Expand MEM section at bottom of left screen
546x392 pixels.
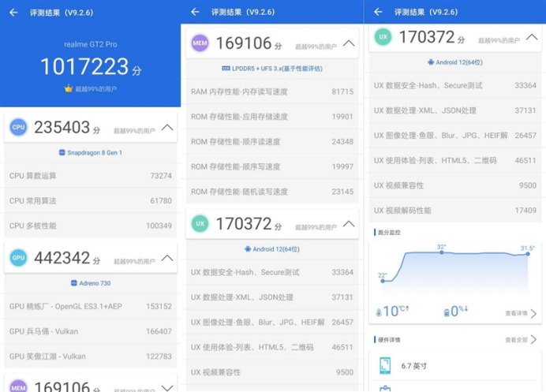pos(167,388)
